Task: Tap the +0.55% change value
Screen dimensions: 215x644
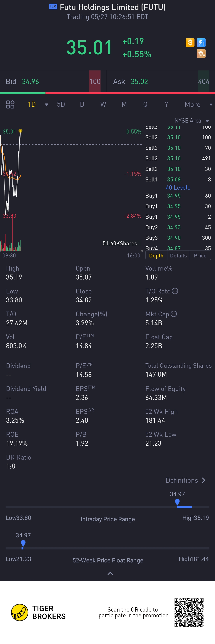Action: [137, 54]
